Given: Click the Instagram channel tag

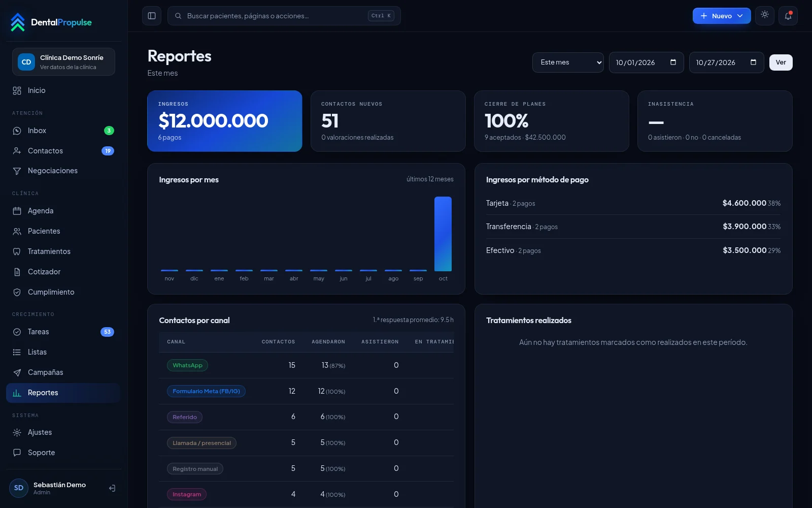Looking at the screenshot, I should coord(187,494).
